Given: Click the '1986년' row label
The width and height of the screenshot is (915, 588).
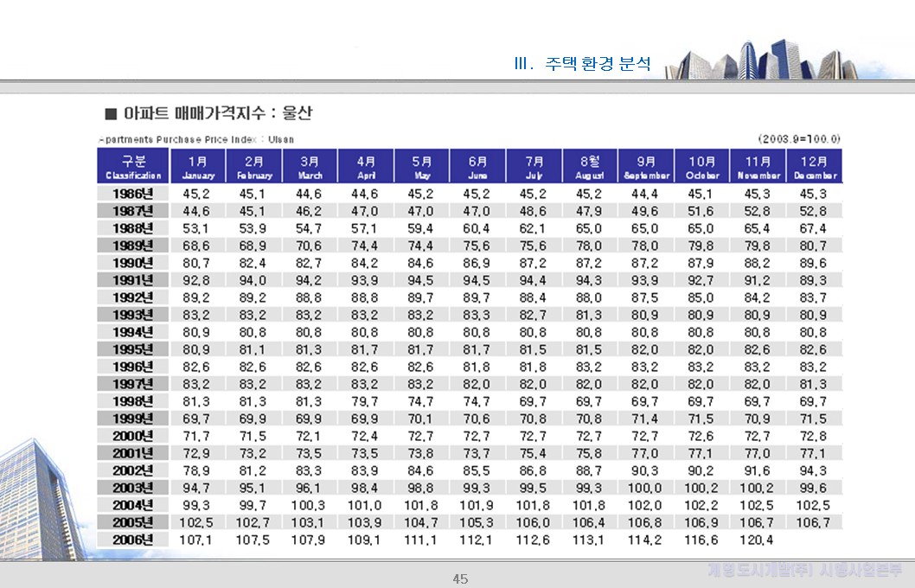Looking at the screenshot, I should [132, 192].
